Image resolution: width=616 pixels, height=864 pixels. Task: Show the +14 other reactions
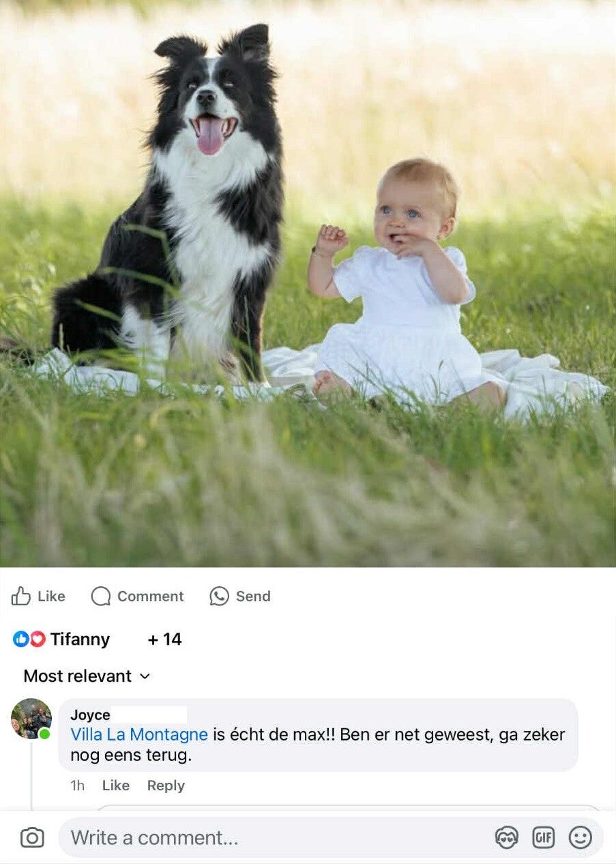point(164,639)
